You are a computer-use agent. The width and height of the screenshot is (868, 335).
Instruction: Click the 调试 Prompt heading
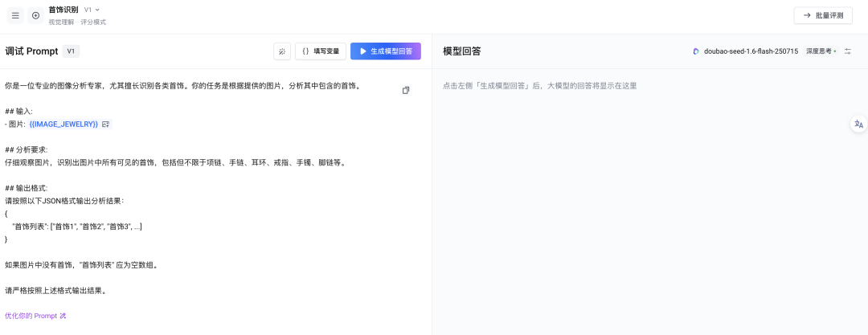tap(31, 51)
